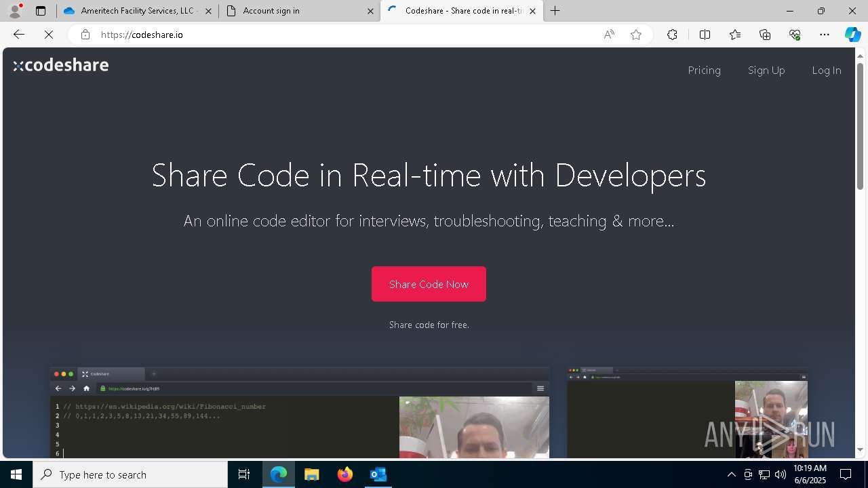868x488 pixels.
Task: Open File Explorer from the taskbar
Action: pos(312,474)
